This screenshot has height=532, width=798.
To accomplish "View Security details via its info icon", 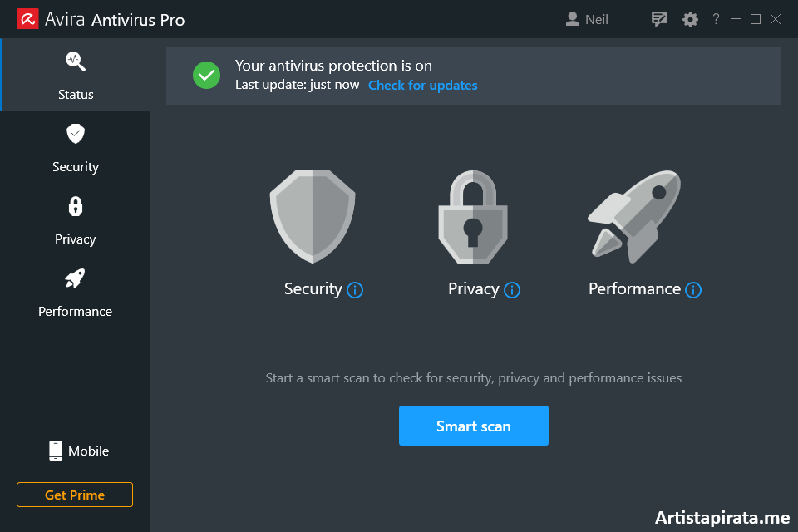I will (355, 290).
